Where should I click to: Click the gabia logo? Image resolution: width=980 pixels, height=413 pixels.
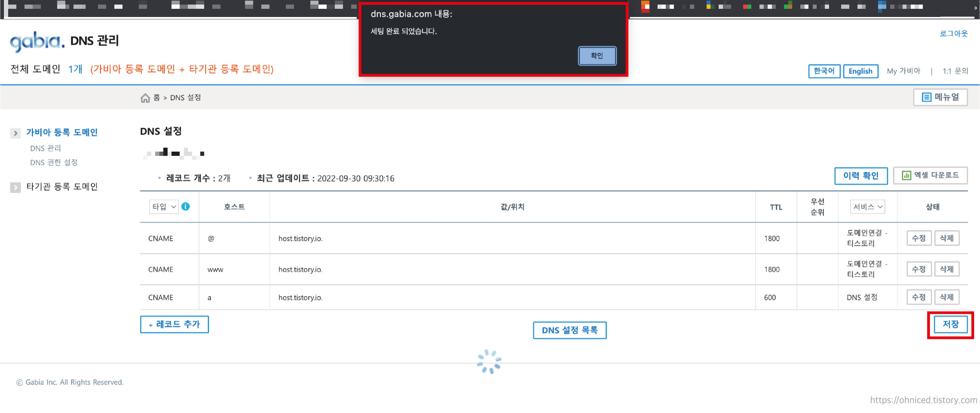point(37,41)
